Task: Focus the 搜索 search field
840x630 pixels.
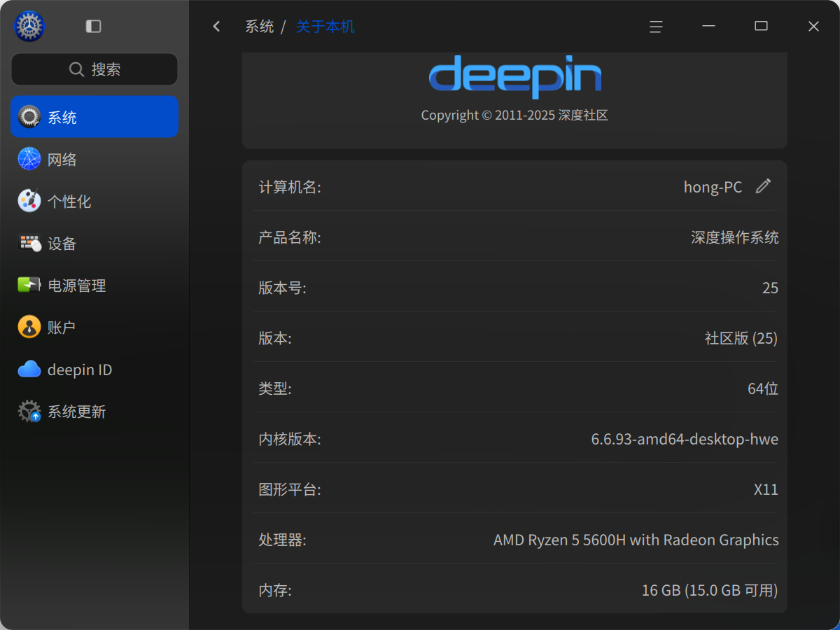Action: (94, 69)
